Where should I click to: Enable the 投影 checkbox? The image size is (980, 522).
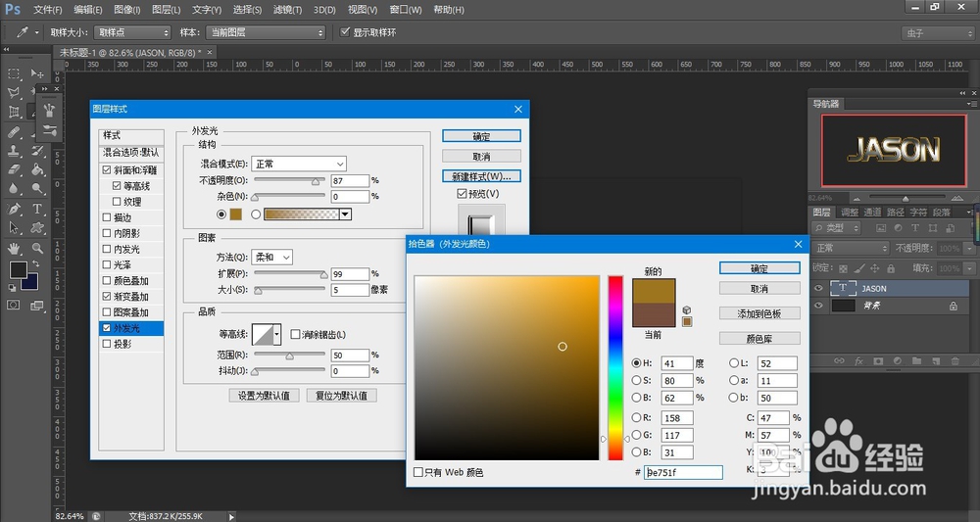(106, 344)
